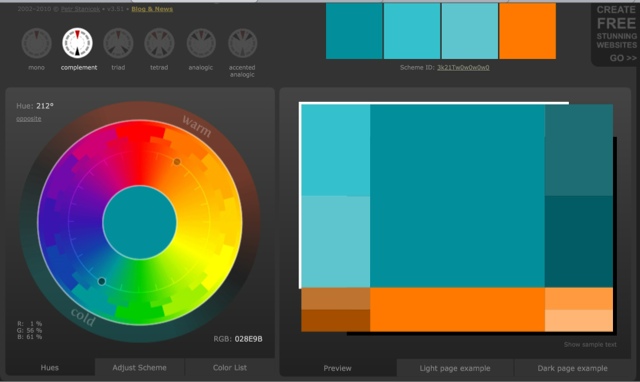This screenshot has width=640, height=382.
Task: Pick the accented analogic scheme icon
Action: [x=242, y=43]
